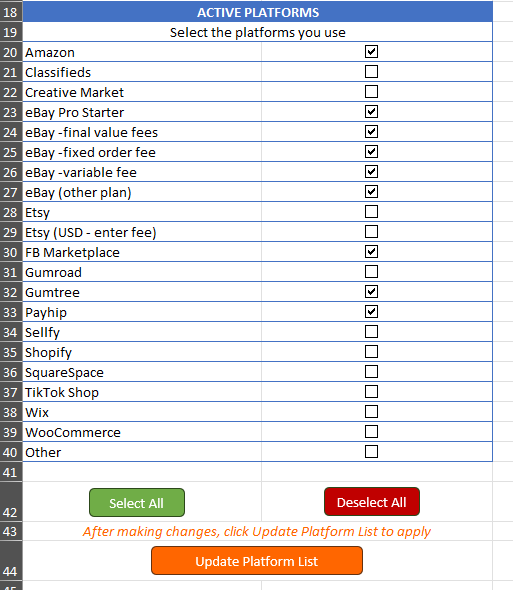This screenshot has height=590, width=513.
Task: Tick the Other platform checkbox
Action: 371,451
